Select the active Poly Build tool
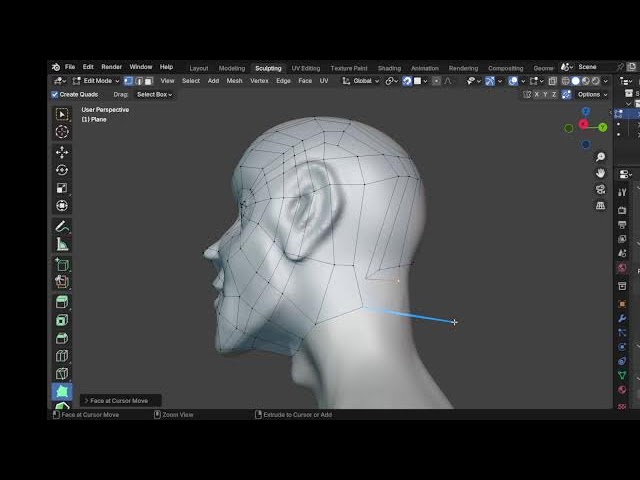Screen dimensions: 640x480 click(62, 391)
